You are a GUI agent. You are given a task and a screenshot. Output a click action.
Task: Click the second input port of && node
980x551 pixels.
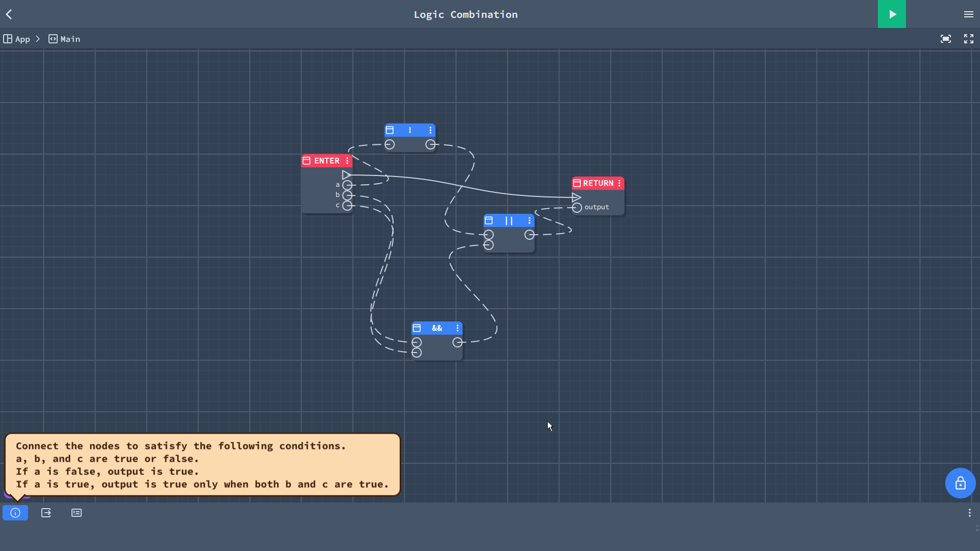(x=416, y=353)
